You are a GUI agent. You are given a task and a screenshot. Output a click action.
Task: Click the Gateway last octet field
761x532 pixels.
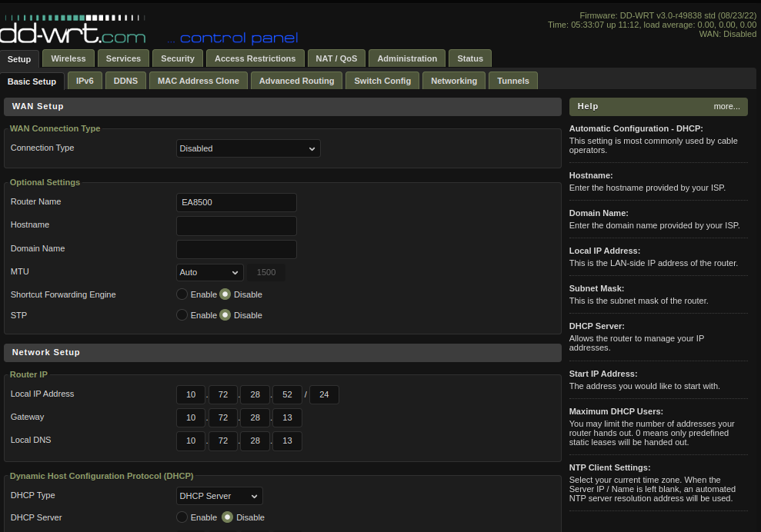pyautogui.click(x=287, y=418)
